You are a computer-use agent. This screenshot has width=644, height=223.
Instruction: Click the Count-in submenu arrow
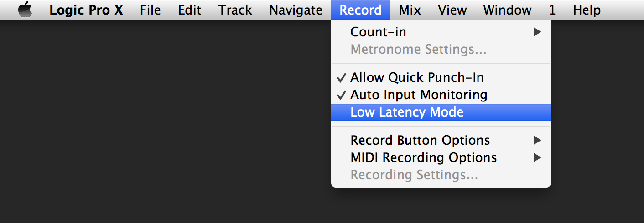pos(537,32)
